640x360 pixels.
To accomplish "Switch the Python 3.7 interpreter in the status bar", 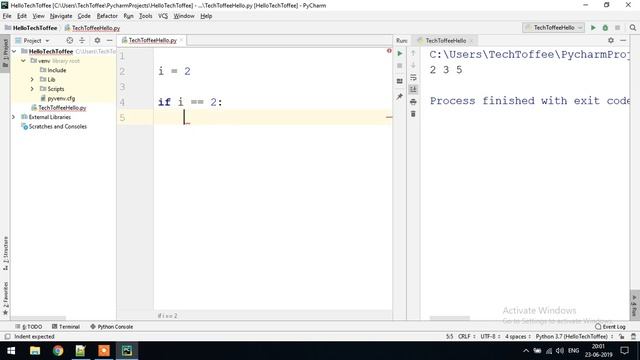I will click(574, 337).
